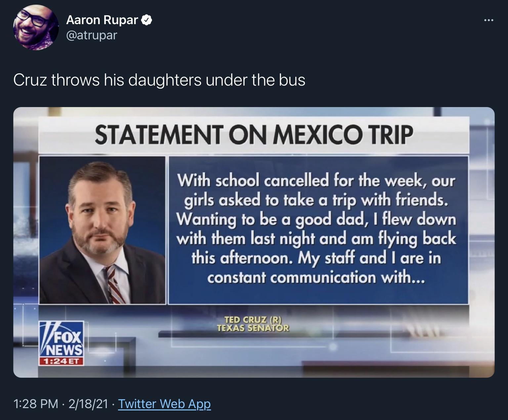Viewport: 508px width, 420px height.
Task: Click the Statement On Mexico Trip headline
Action: [x=255, y=134]
